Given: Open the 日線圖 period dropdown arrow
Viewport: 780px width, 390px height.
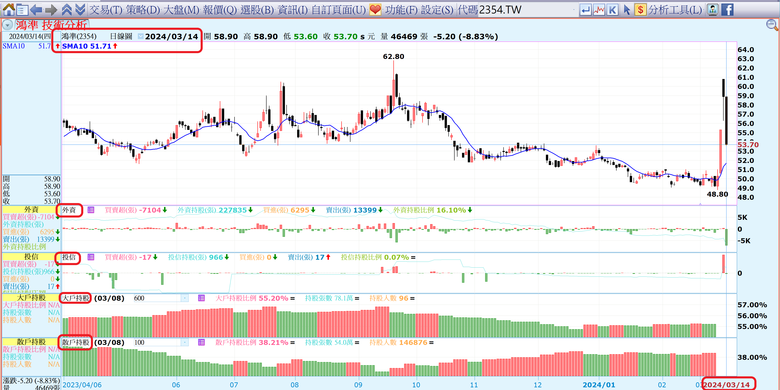Looking at the screenshot, I should pos(141,36).
